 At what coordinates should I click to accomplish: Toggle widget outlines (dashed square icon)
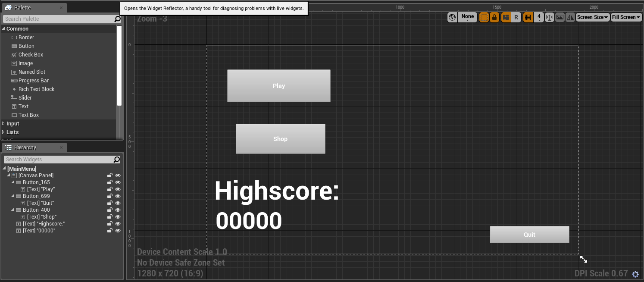tap(484, 17)
